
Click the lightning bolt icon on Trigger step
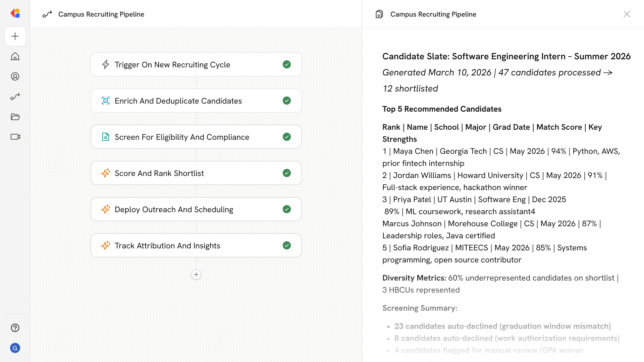pos(106,64)
